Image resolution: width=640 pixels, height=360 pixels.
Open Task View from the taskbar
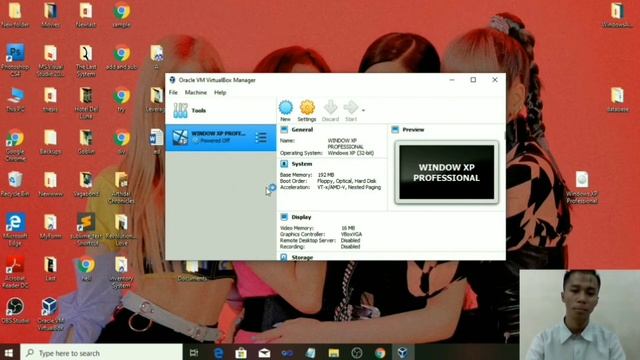pyautogui.click(x=194, y=353)
